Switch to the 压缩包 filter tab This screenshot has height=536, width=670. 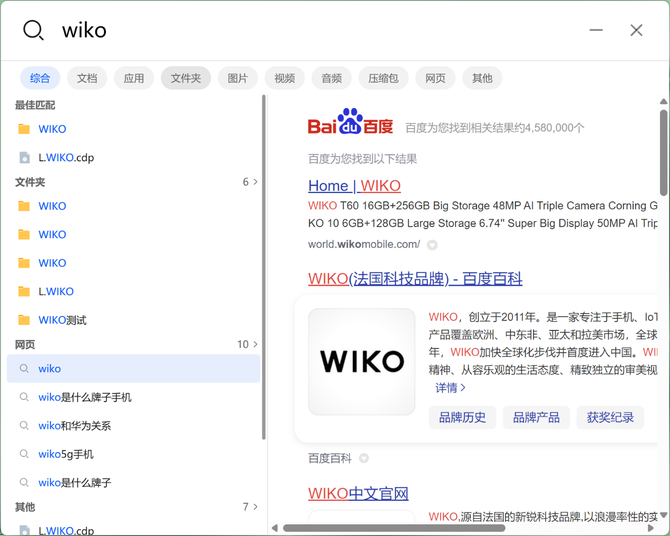[383, 78]
